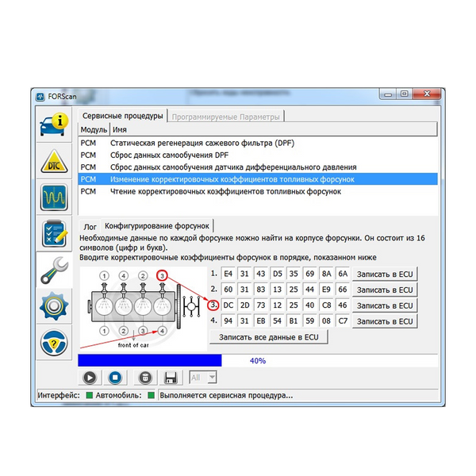Click injector 2 field containing 83
The width and height of the screenshot is (476, 476).
[x=261, y=290]
